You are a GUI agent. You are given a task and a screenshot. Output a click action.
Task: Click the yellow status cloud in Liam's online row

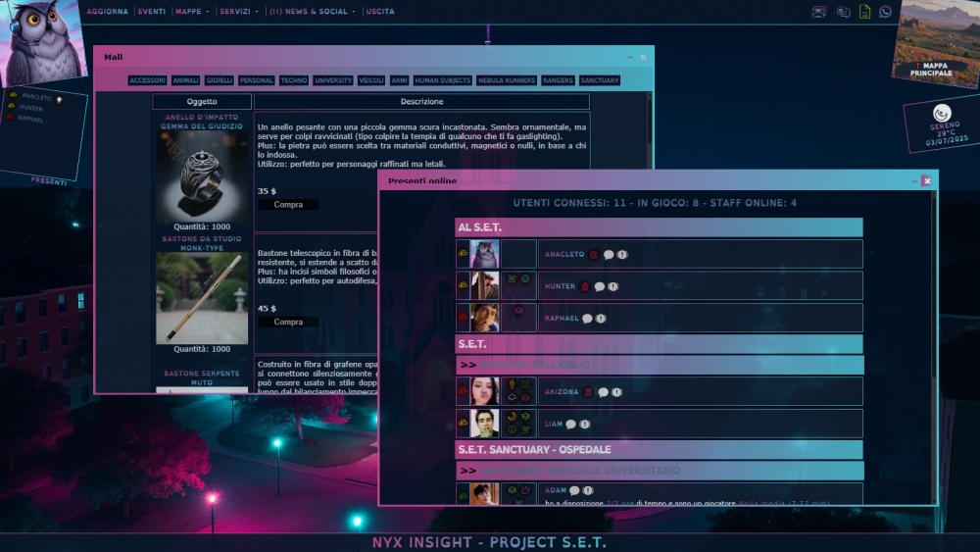click(463, 423)
